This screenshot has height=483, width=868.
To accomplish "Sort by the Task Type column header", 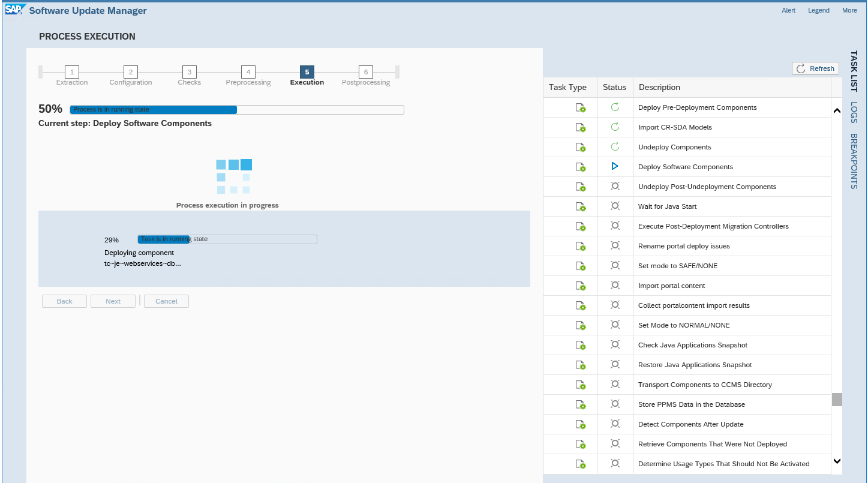I will click(x=570, y=88).
